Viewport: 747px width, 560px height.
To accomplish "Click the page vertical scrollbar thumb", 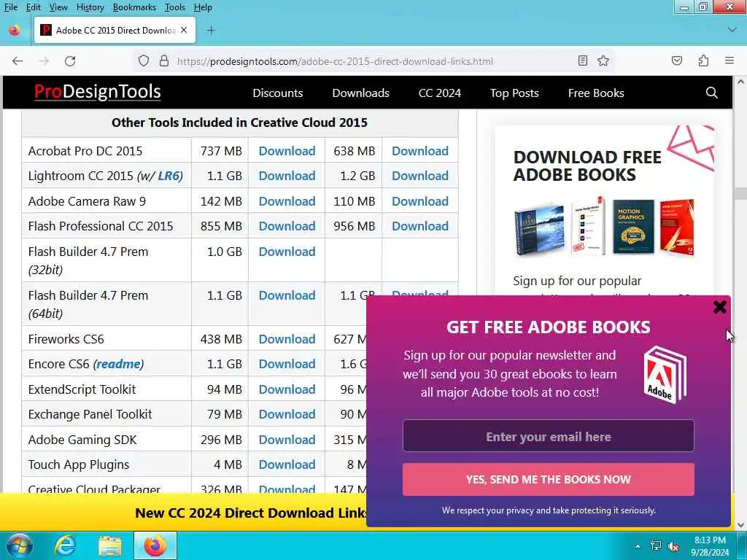I will coord(740,193).
